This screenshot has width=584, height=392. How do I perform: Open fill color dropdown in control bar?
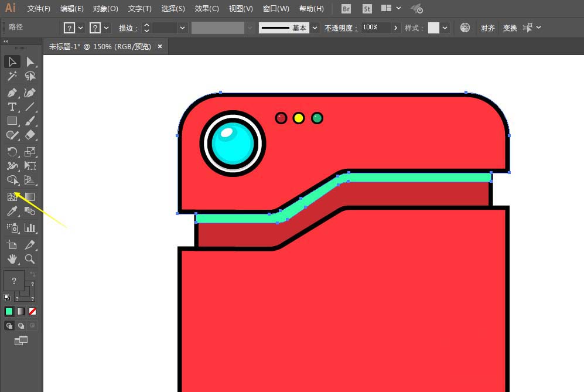coord(80,28)
